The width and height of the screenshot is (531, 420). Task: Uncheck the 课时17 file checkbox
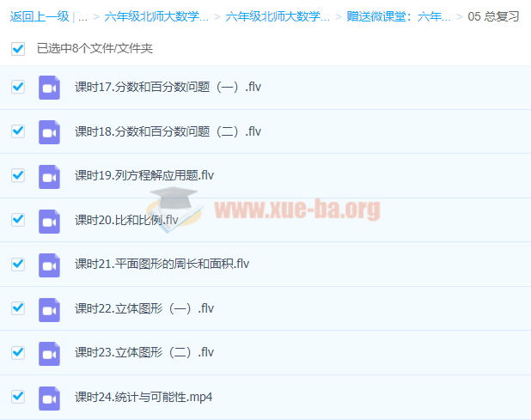tap(18, 88)
